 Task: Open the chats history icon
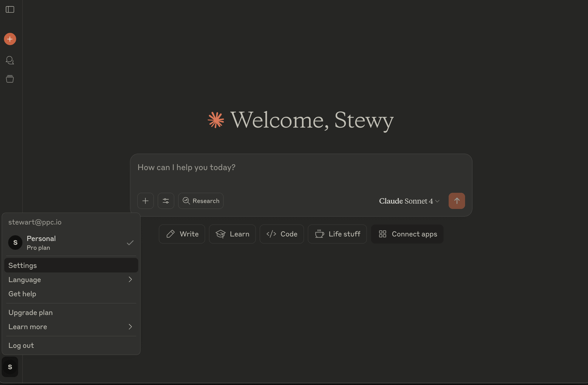click(10, 60)
